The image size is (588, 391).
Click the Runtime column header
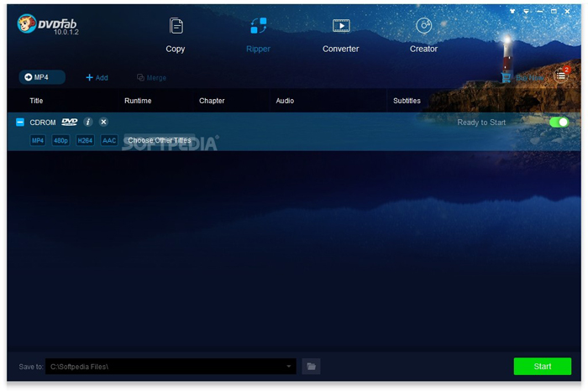pyautogui.click(x=138, y=101)
